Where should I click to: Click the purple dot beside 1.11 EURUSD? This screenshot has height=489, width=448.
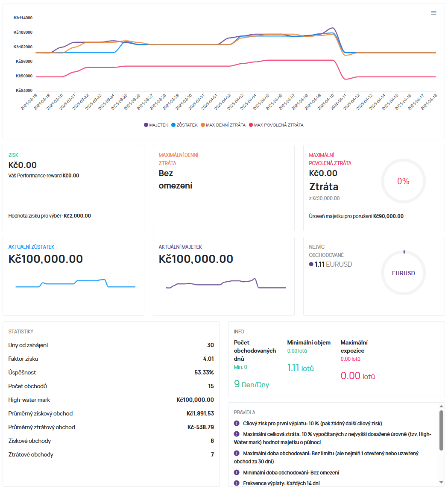pos(311,264)
